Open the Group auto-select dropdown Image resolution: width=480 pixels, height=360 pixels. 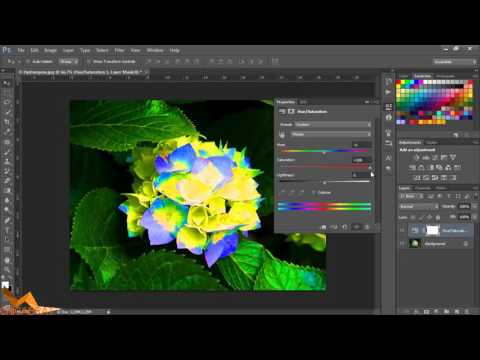tap(69, 61)
